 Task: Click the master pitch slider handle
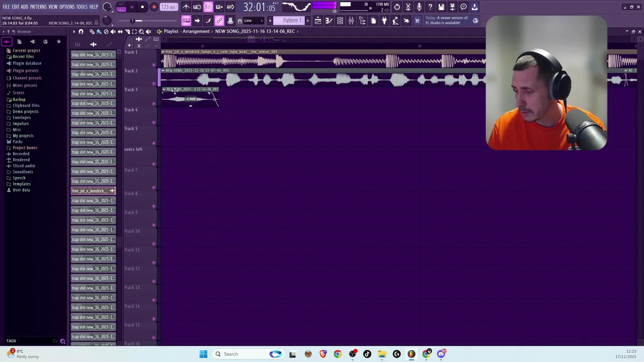132,21
